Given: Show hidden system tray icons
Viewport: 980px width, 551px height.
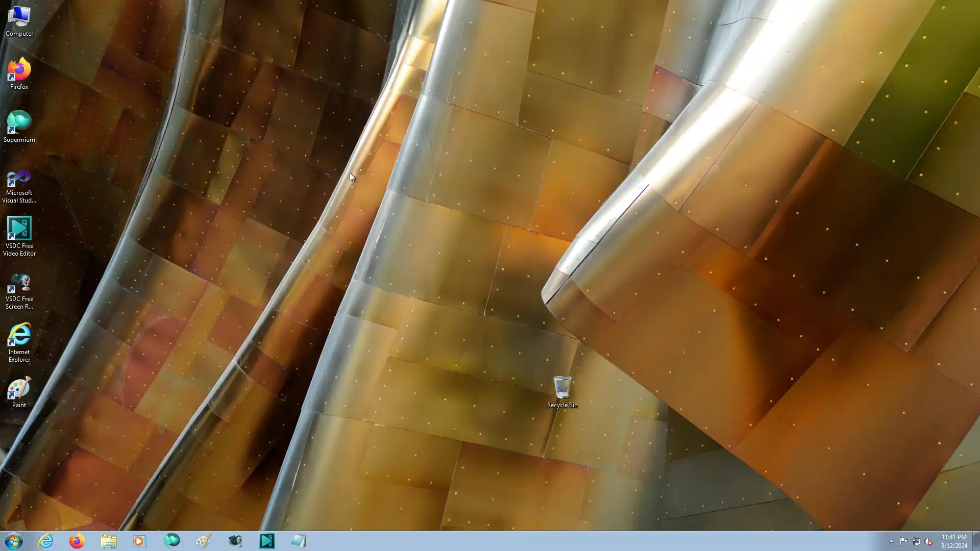Looking at the screenshot, I should click(x=891, y=541).
